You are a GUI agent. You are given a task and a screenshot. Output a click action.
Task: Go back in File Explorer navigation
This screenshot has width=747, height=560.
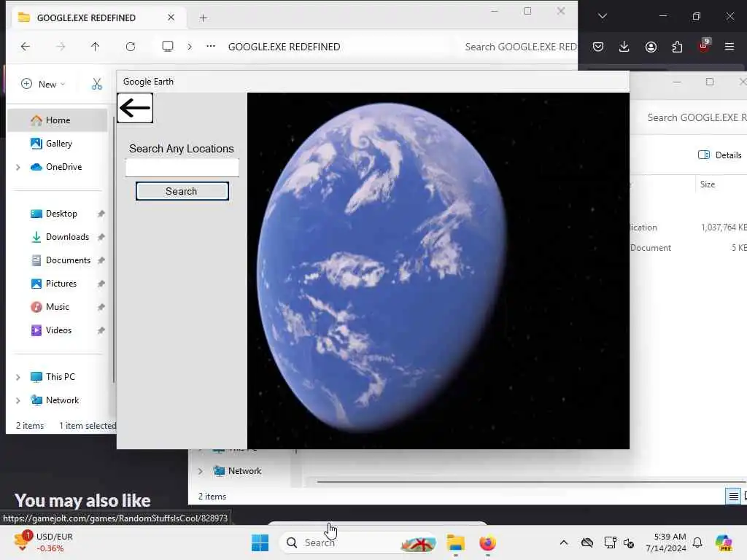tap(26, 46)
